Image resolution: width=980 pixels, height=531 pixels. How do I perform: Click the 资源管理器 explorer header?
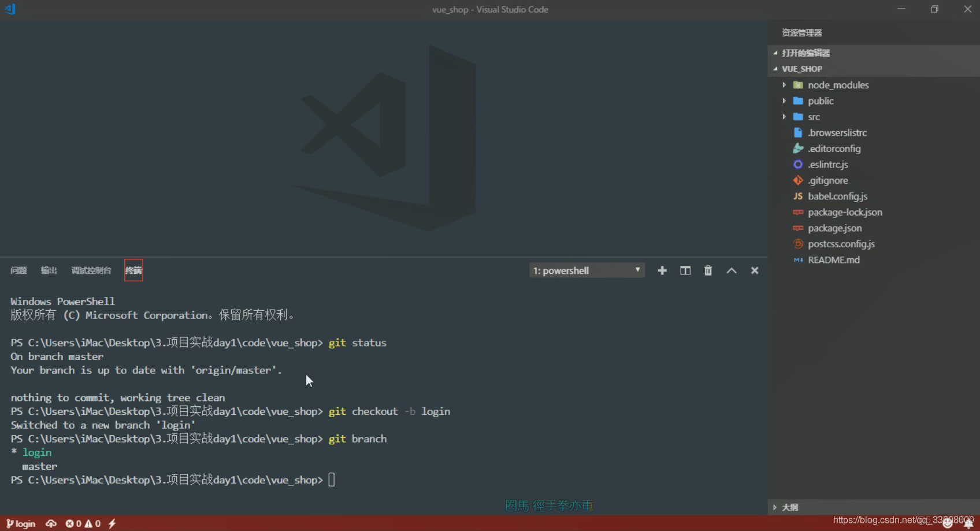pos(802,33)
